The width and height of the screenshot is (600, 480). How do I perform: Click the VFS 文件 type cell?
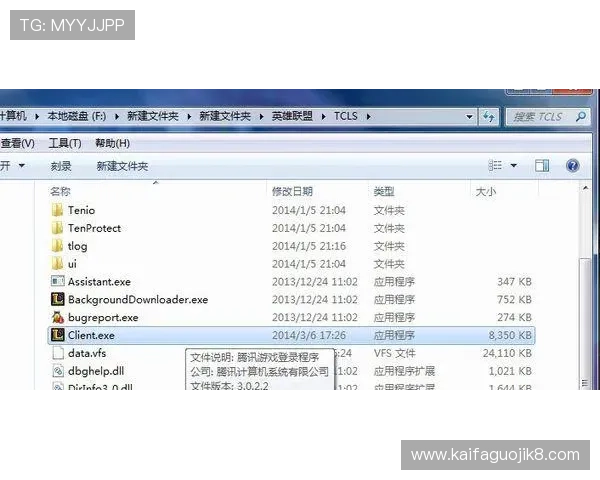[x=395, y=353]
